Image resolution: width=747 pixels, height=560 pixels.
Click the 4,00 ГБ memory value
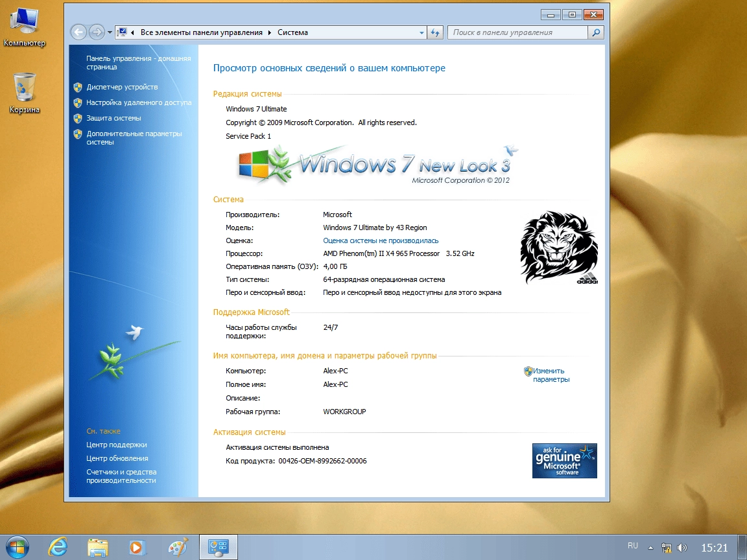tap(335, 266)
